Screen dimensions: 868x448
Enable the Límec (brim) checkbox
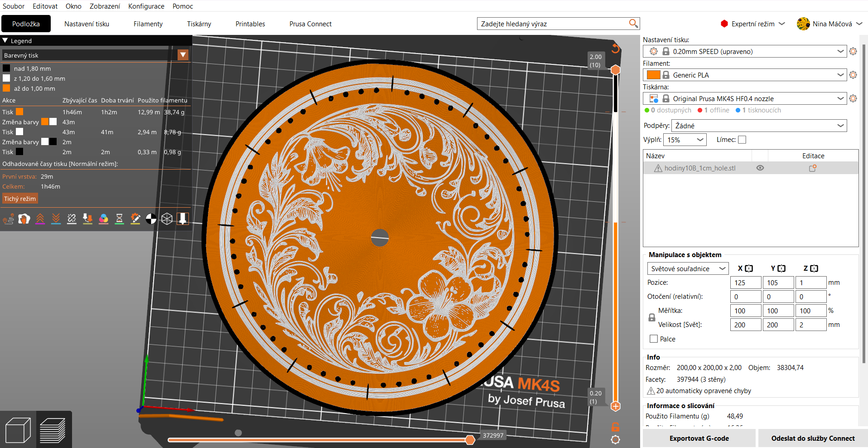click(742, 140)
